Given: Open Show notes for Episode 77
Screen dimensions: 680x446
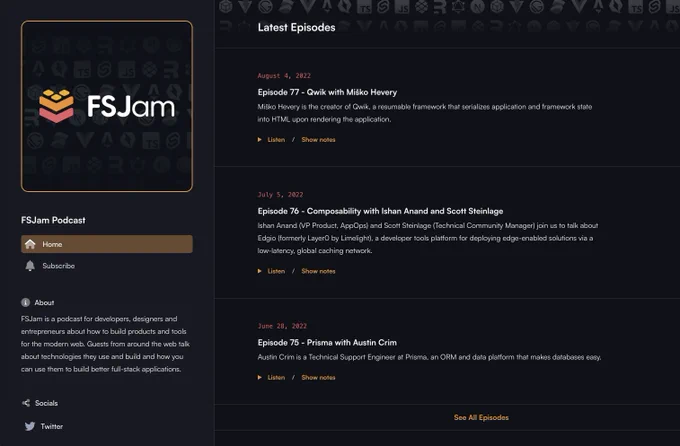Looking at the screenshot, I should [318, 140].
